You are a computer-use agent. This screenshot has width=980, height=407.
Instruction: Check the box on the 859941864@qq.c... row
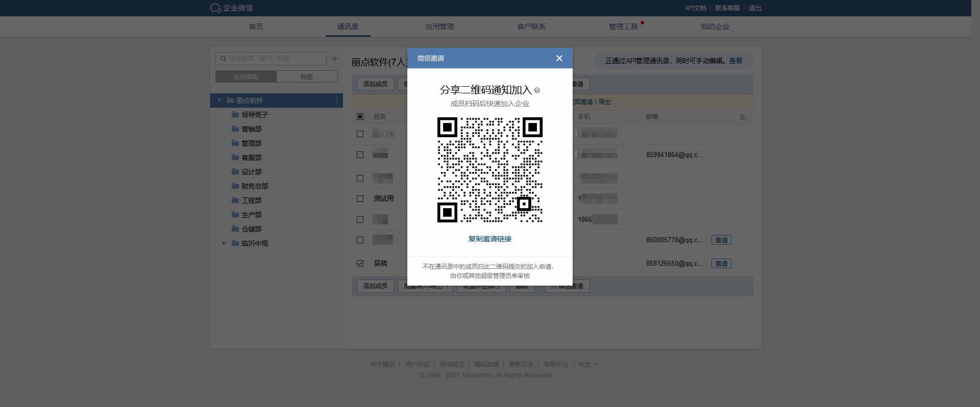[x=360, y=155]
